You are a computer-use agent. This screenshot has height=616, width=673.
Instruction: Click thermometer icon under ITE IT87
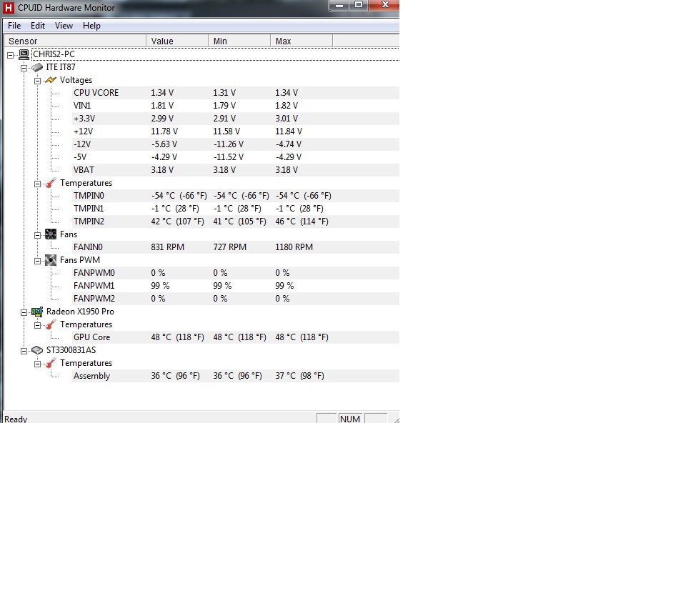[51, 183]
